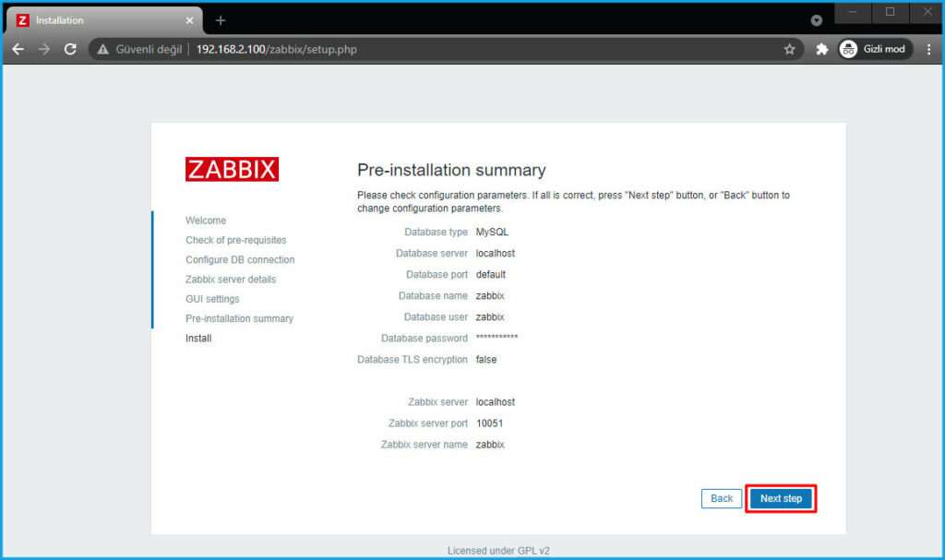Image resolution: width=945 pixels, height=560 pixels.
Task: Select Configure DB connection step
Action: (240, 260)
